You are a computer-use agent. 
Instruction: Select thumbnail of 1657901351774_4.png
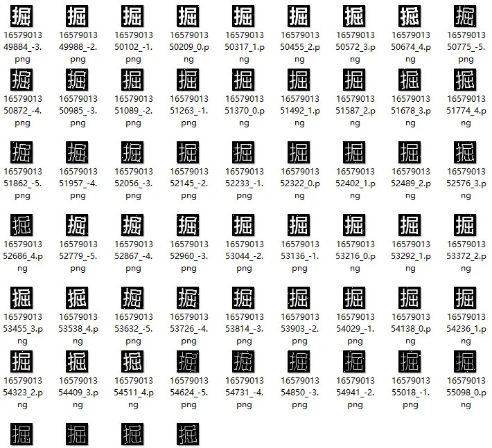pos(465,80)
